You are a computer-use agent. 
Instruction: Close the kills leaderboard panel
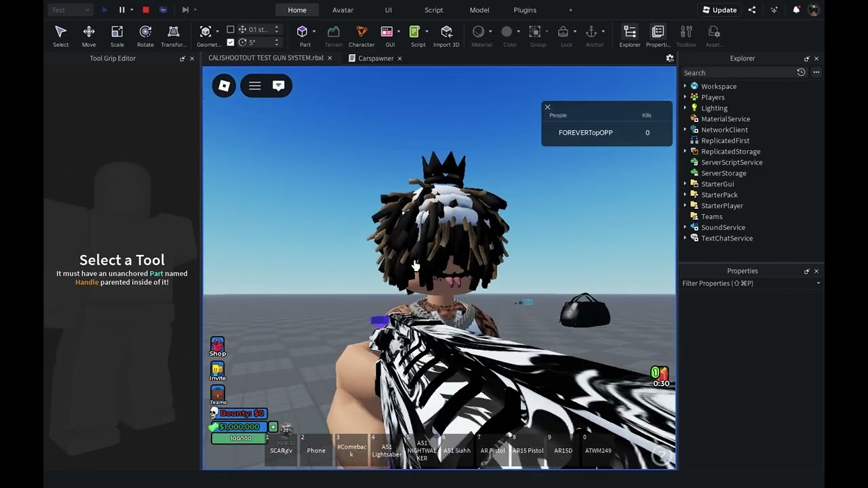(547, 107)
